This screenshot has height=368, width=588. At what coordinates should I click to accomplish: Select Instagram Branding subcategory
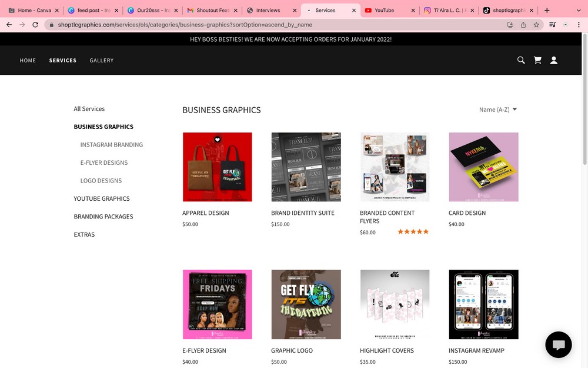[x=112, y=145]
